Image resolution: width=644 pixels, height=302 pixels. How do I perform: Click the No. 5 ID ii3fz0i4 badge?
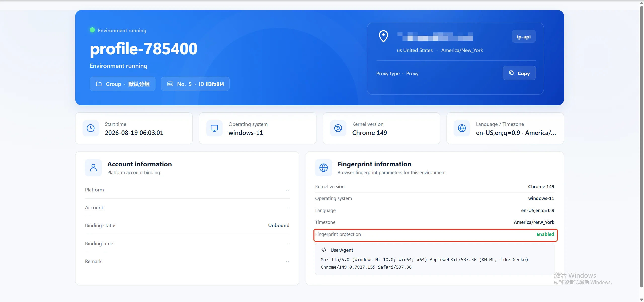(195, 84)
